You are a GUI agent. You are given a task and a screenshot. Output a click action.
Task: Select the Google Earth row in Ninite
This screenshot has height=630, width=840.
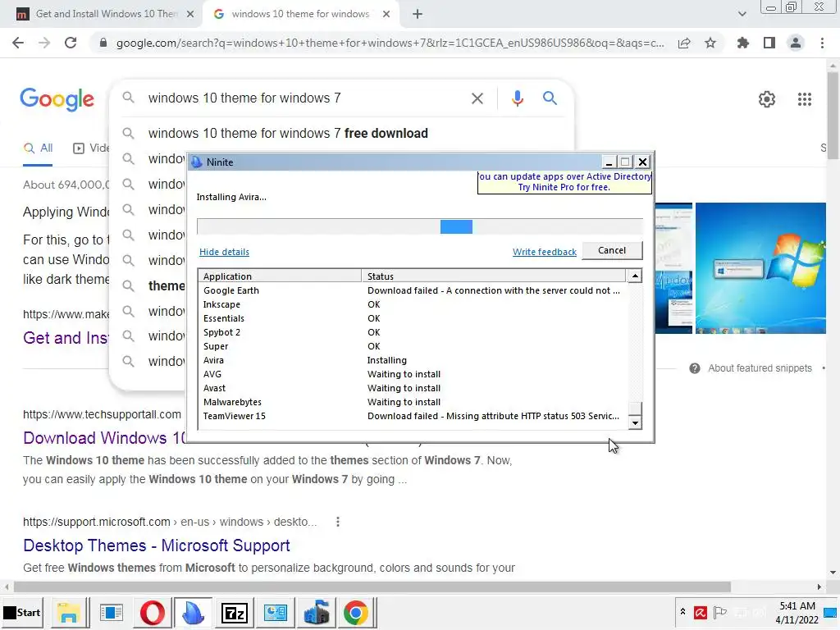pos(412,290)
